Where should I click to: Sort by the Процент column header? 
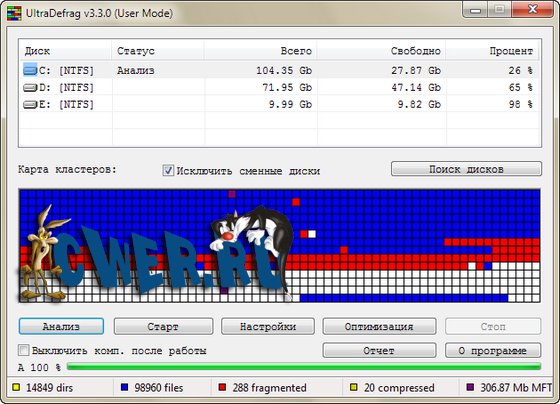coord(492,51)
